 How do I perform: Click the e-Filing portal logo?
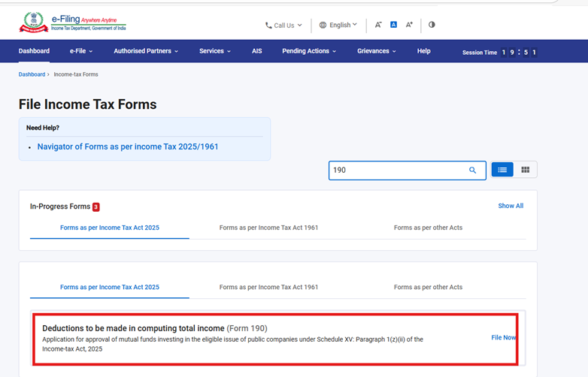[73, 24]
